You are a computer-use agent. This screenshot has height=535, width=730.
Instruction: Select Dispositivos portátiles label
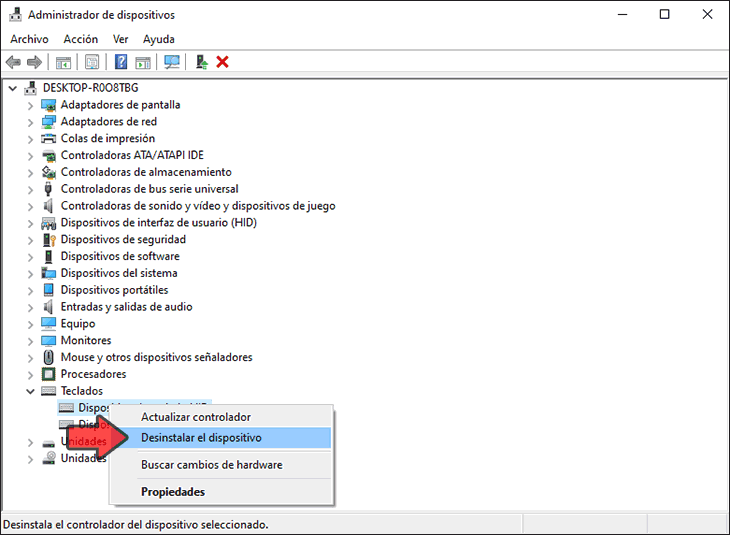pos(115,290)
